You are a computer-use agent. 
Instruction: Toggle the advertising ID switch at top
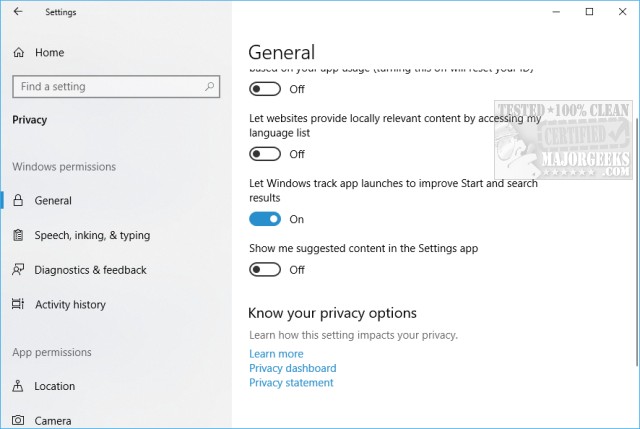[x=265, y=89]
